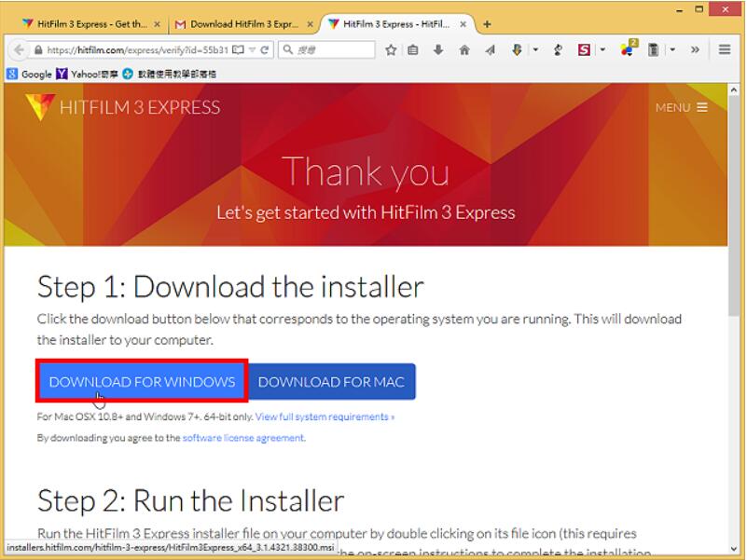Open a new tab with plus button
Image resolution: width=747 pixels, height=560 pixels.
(487, 24)
